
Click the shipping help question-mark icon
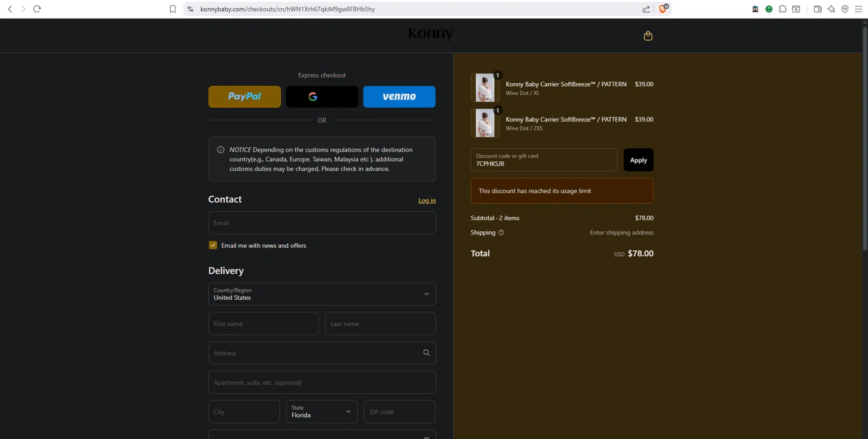point(501,233)
